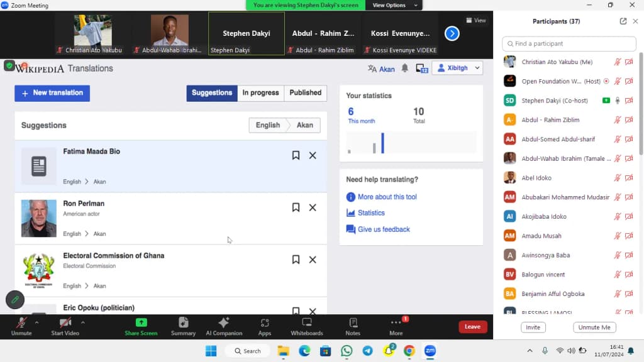Viewport: 644px width, 362px height.
Task: Open the Whiteboards tool
Action: 307,327
